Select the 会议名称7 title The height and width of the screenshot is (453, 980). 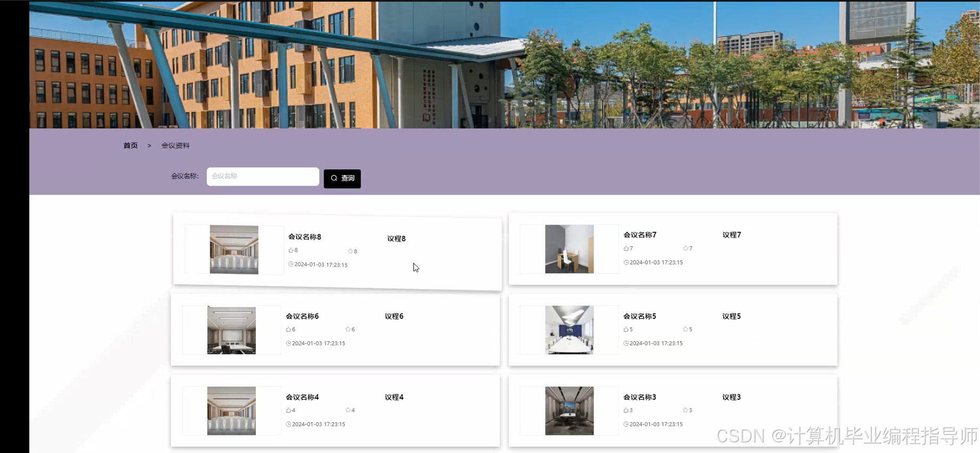(x=640, y=235)
